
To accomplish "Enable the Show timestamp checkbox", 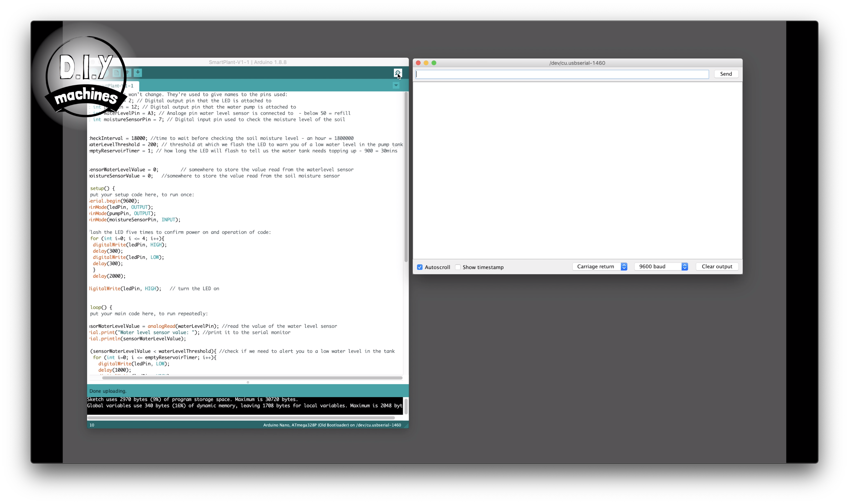I will click(458, 267).
